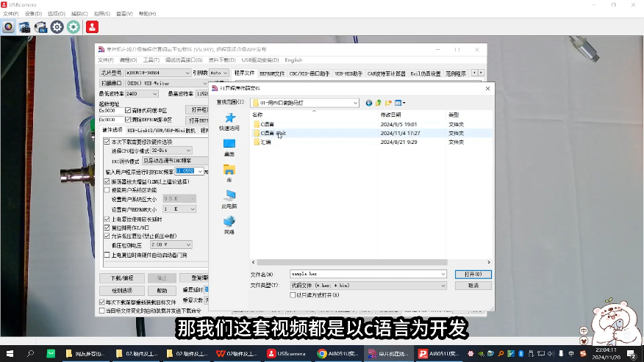The width and height of the screenshot is (644, 362).
Task: Toggle 振荡器放大增益 checkbox
Action: click(x=107, y=181)
